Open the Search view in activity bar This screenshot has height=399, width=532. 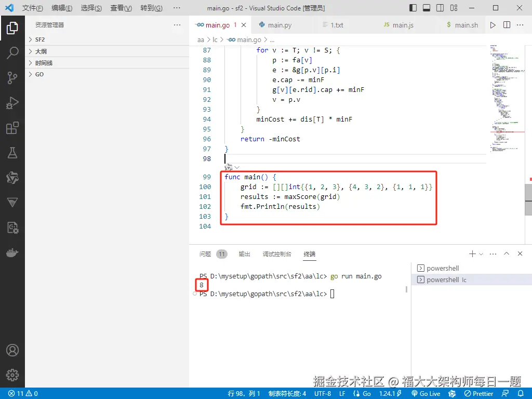click(x=12, y=53)
